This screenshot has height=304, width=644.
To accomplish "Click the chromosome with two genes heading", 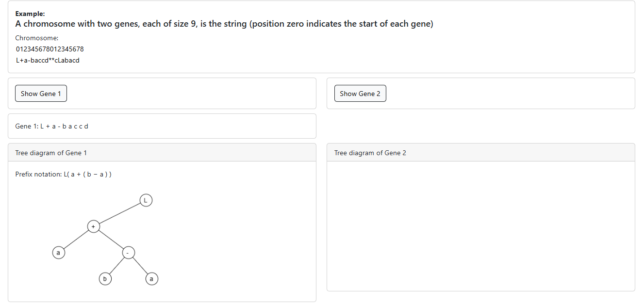I will (224, 24).
